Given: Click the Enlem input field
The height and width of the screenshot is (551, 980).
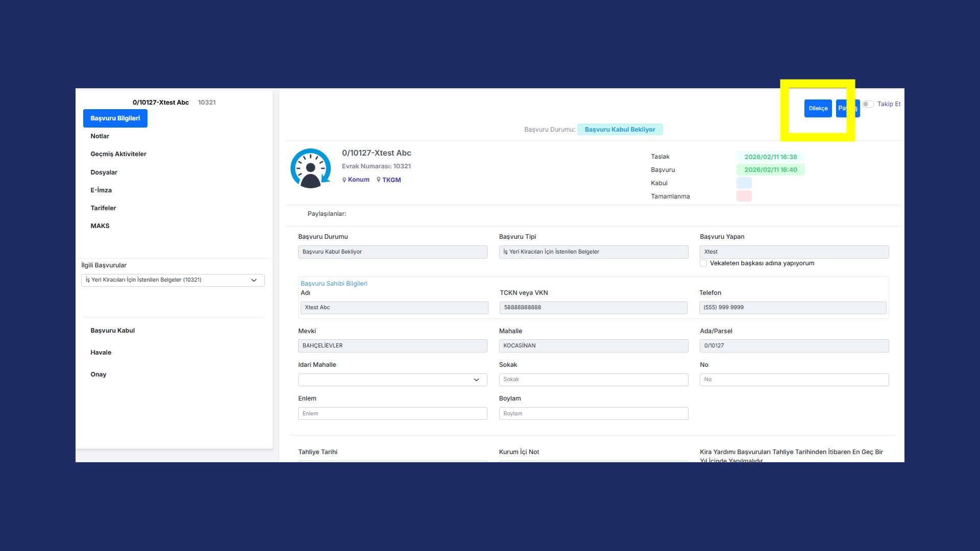Looking at the screenshot, I should point(393,414).
